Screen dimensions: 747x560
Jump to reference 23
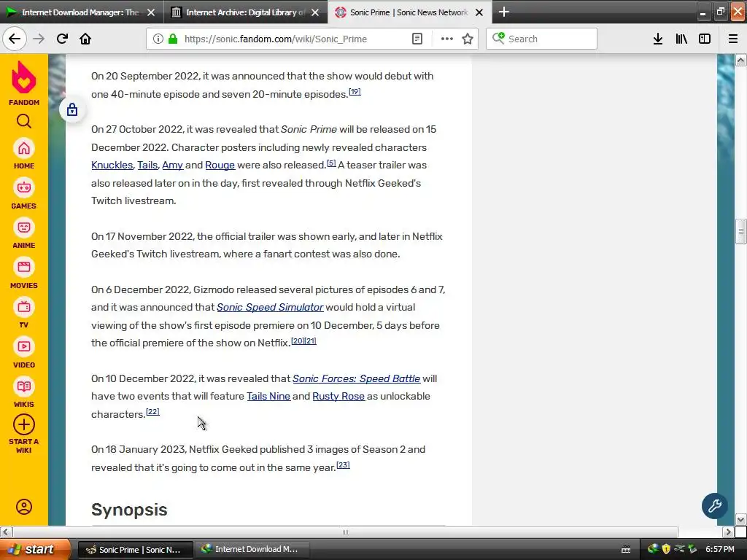344,464
